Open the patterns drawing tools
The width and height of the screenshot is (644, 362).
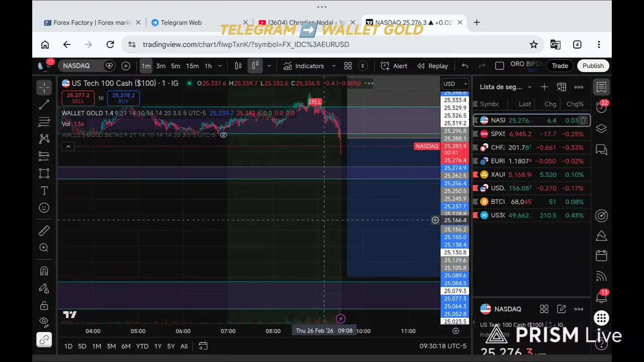click(x=44, y=139)
